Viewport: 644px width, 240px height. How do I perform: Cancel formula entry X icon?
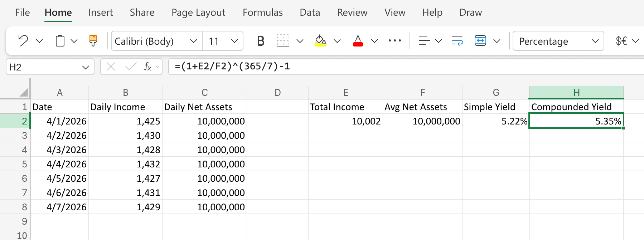point(111,67)
